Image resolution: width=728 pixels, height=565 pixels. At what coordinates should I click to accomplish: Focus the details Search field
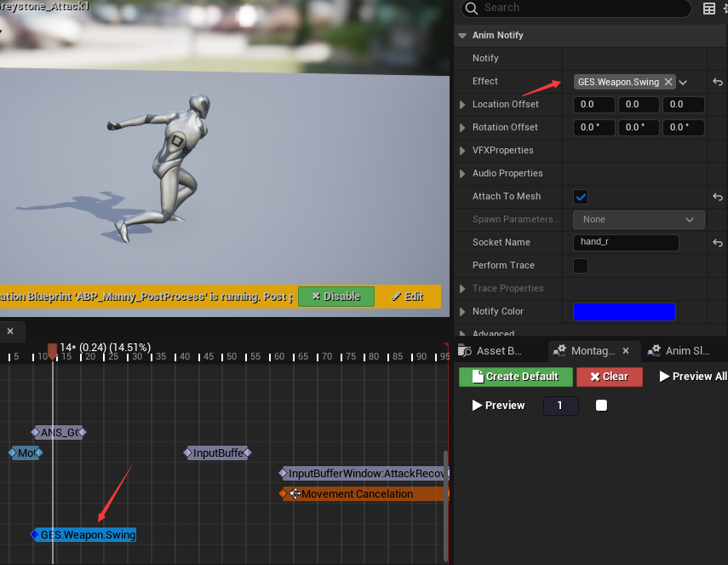tap(576, 9)
